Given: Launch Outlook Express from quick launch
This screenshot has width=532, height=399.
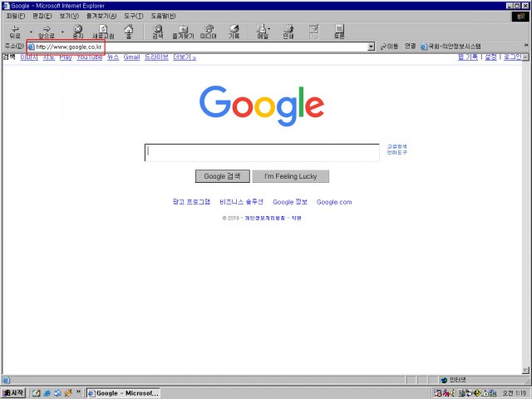Looking at the screenshot, I should [x=58, y=393].
